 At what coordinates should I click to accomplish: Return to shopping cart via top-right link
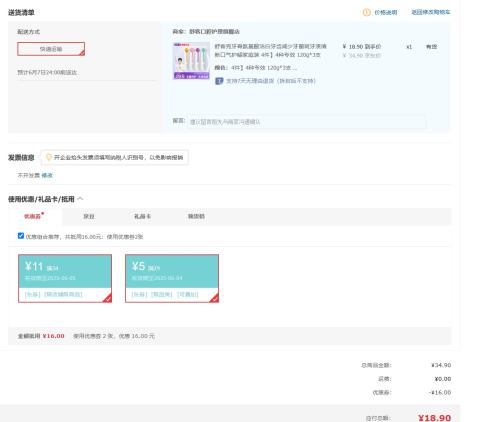tap(431, 12)
